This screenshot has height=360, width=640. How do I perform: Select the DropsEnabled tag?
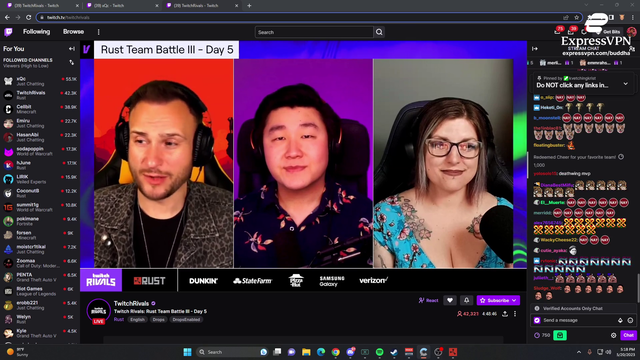[x=186, y=319]
